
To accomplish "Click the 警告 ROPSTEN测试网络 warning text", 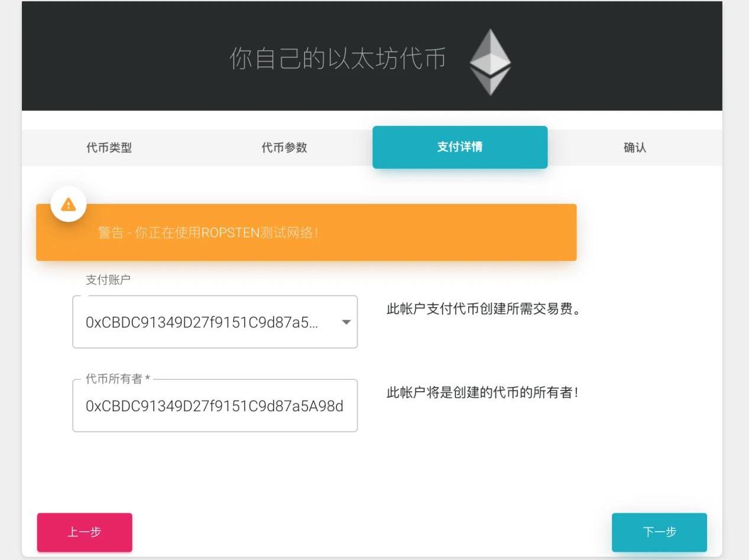I will click(208, 233).
